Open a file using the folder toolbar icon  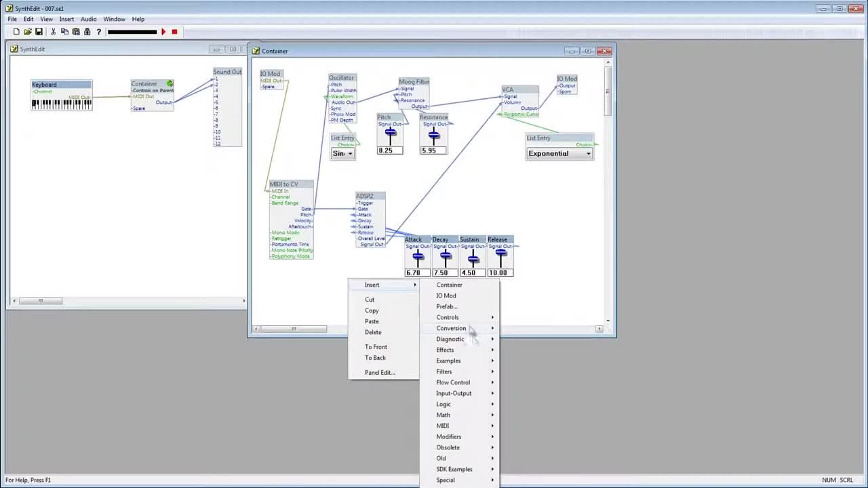(28, 32)
